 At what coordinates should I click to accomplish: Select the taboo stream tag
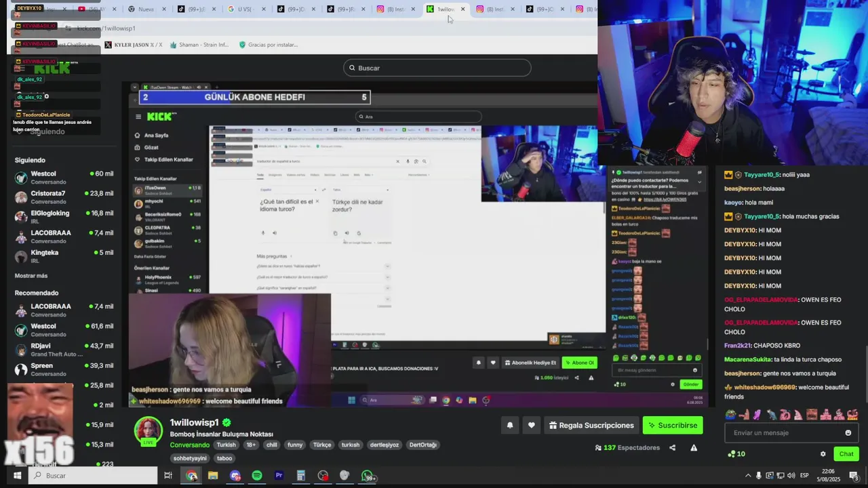[x=224, y=458]
